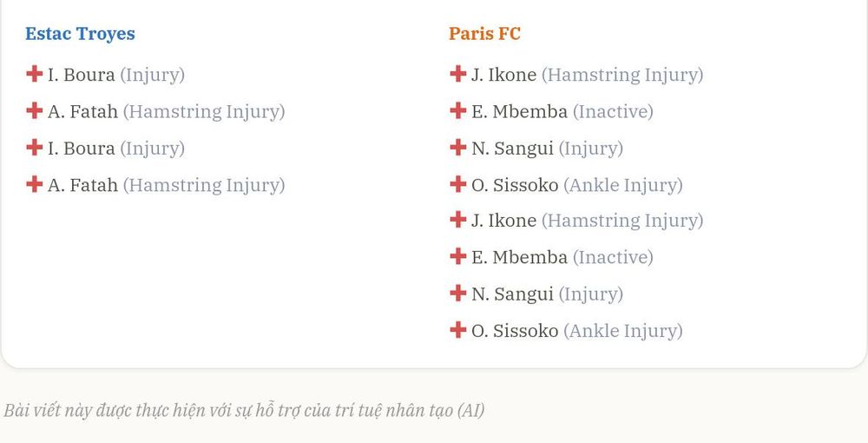Open the Estac Troyes team heading
The image size is (868, 443).
click(80, 33)
